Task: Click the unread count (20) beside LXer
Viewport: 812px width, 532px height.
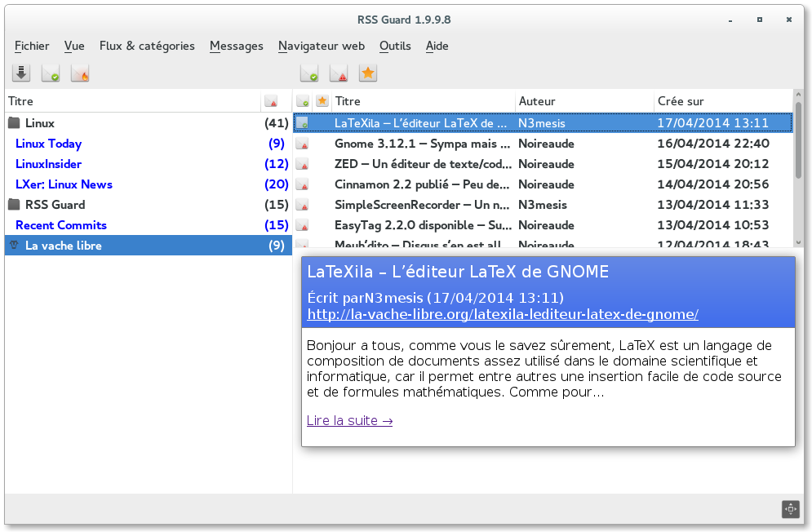Action: tap(277, 184)
